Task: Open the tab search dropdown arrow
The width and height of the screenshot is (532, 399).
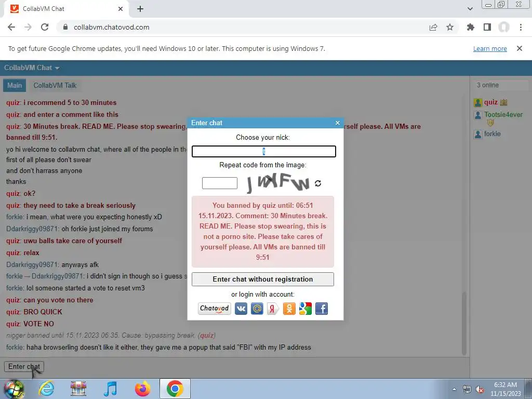Action: pos(470,9)
